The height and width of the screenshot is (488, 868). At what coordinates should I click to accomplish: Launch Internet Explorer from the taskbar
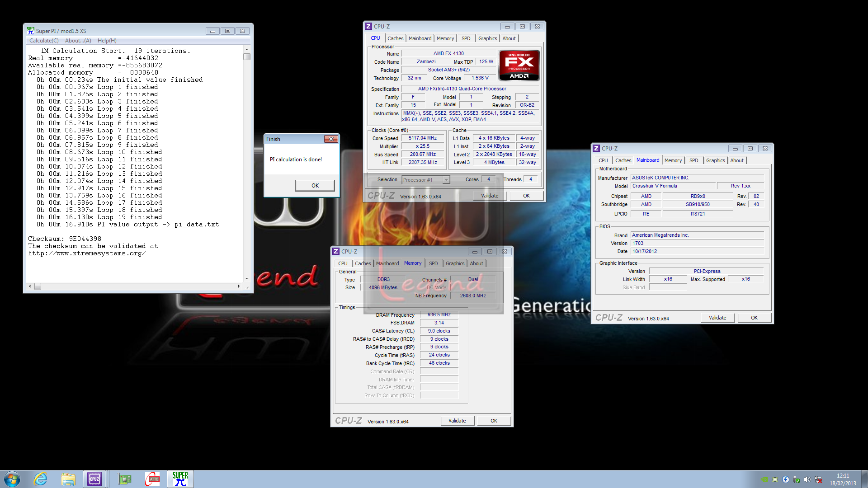41,479
